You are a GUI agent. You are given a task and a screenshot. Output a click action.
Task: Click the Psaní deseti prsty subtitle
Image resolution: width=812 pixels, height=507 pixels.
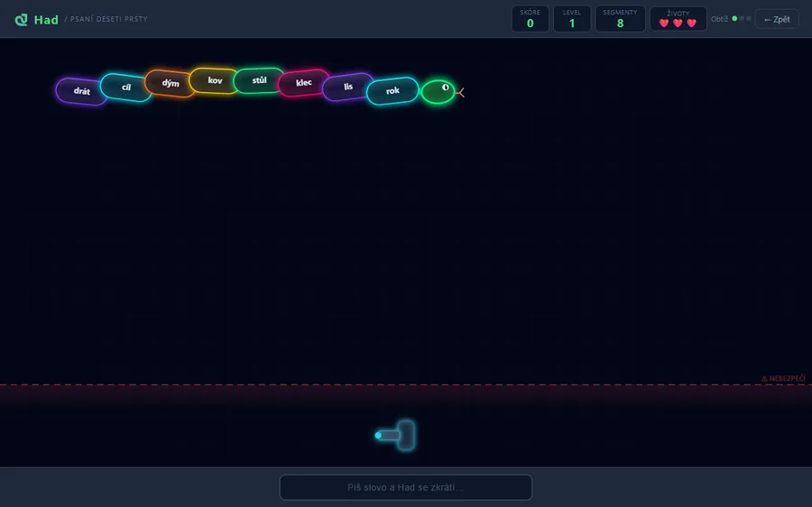point(109,19)
